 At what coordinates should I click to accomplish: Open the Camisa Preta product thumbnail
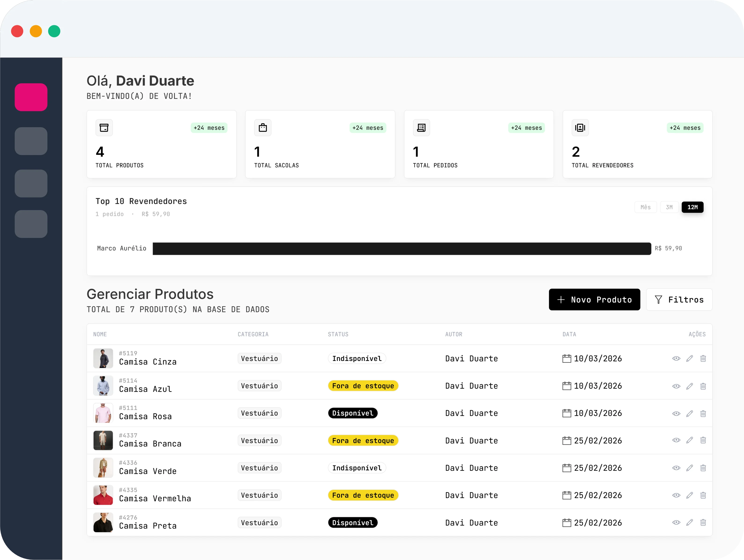103,522
